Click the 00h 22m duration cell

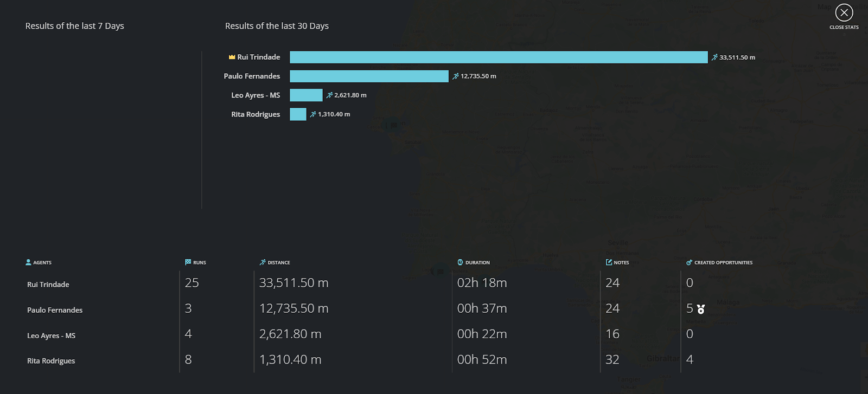(x=482, y=334)
